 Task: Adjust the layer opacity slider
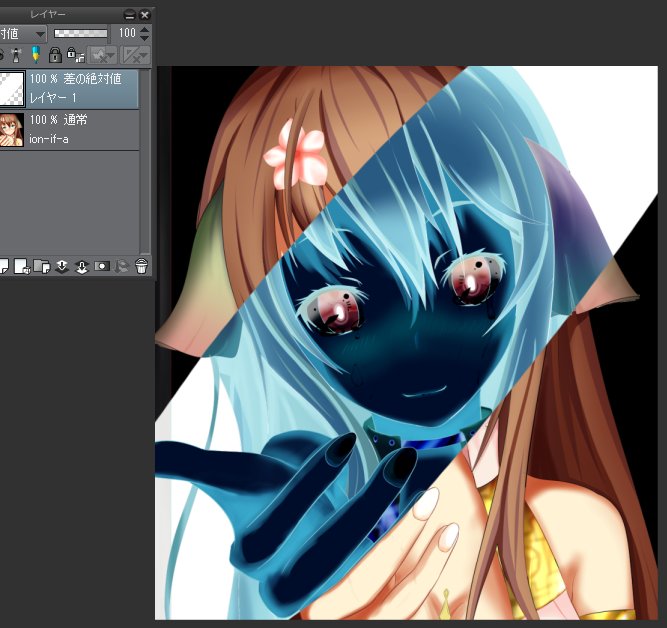[81, 33]
